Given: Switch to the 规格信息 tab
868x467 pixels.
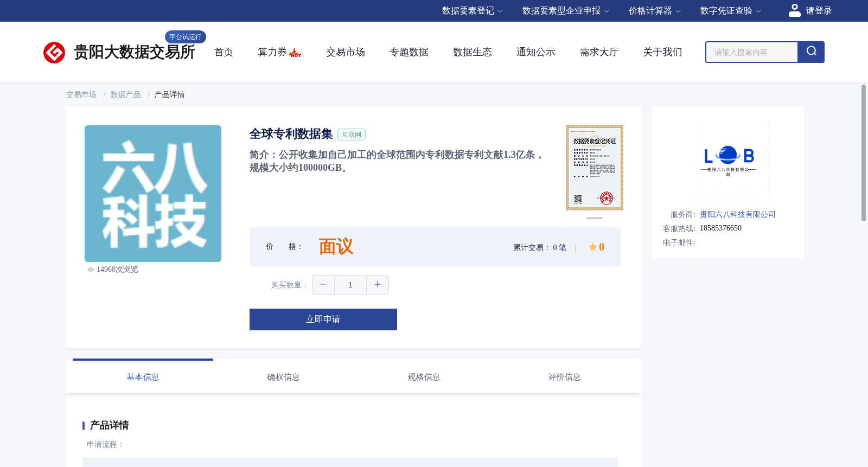Looking at the screenshot, I should [x=424, y=377].
